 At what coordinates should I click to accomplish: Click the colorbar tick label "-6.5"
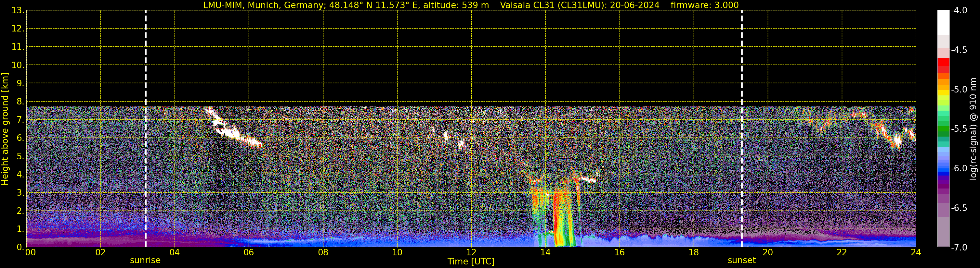pos(959,208)
